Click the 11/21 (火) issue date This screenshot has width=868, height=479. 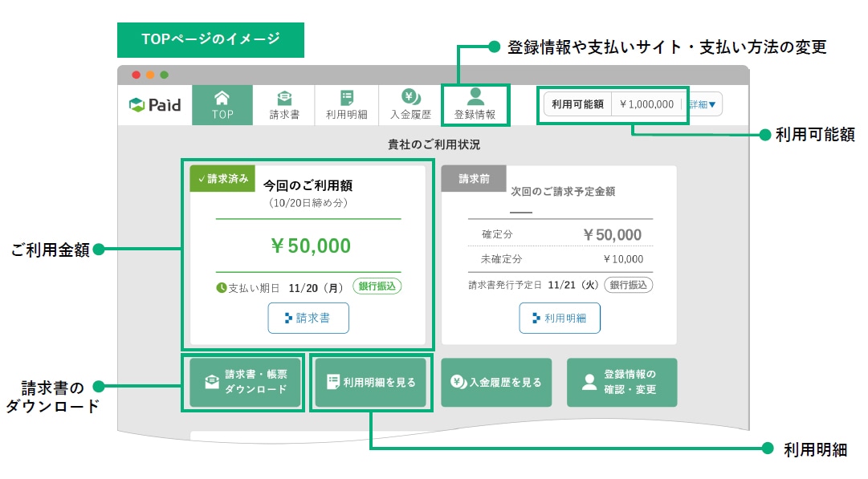(573, 285)
